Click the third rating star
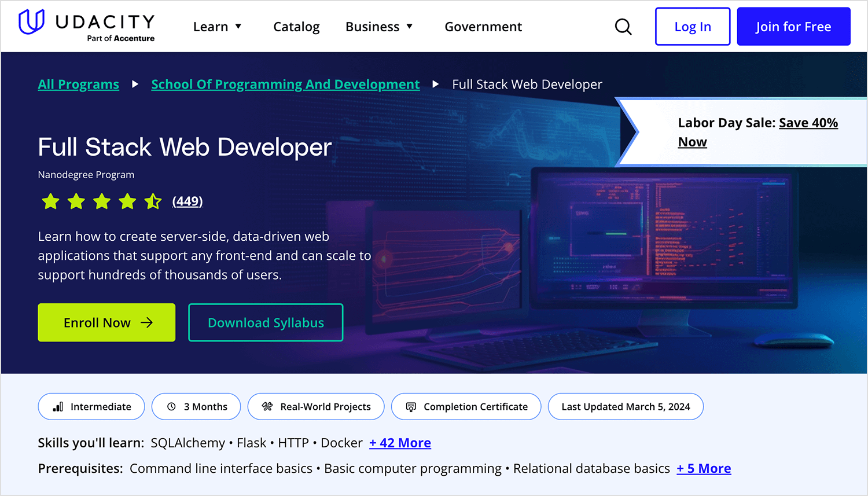 point(102,201)
